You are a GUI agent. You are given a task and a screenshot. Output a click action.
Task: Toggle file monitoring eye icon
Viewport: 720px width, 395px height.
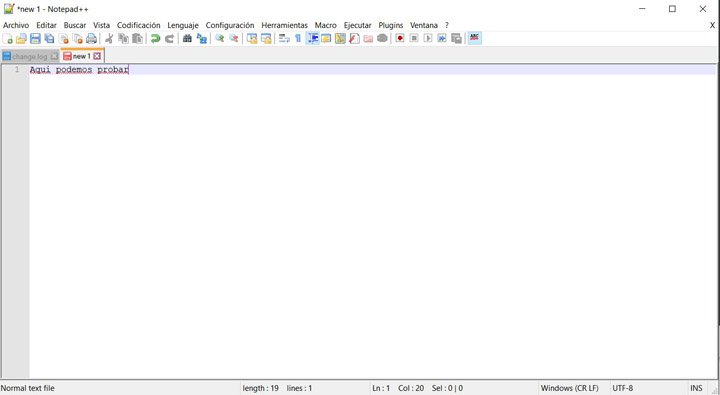pos(382,39)
